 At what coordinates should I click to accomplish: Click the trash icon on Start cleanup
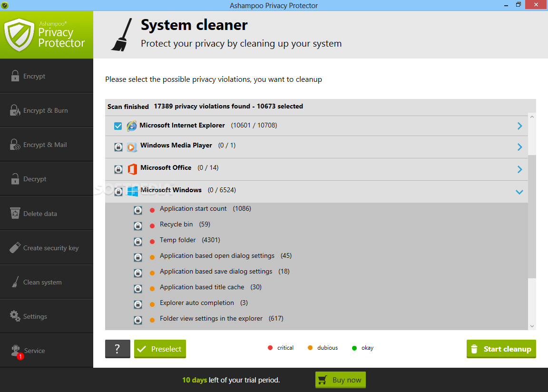point(474,349)
